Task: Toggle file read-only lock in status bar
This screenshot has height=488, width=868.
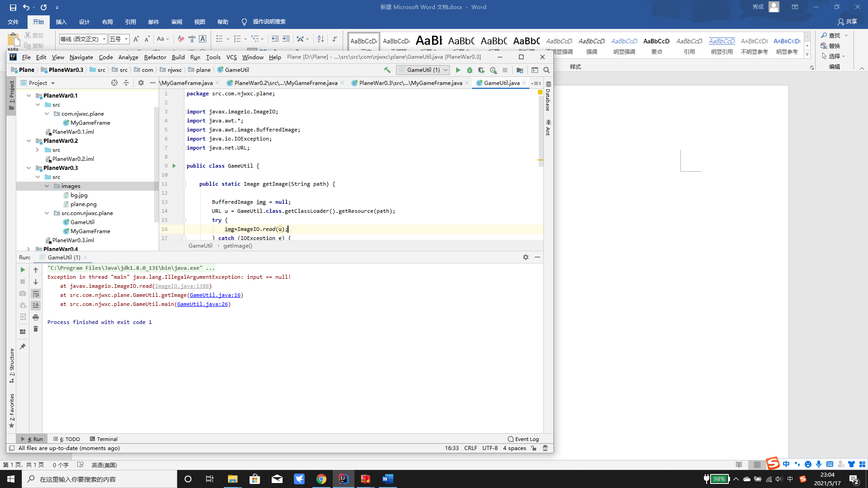Action: point(534,448)
